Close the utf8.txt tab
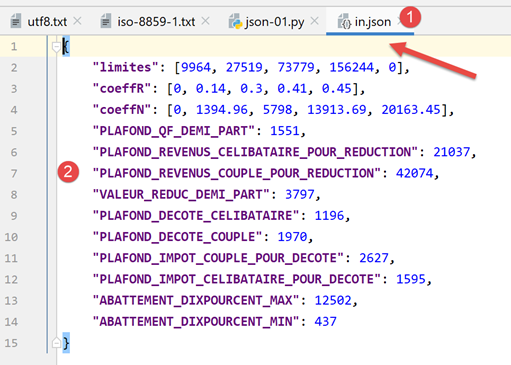Viewport: 511px width, 365px height. (x=77, y=21)
